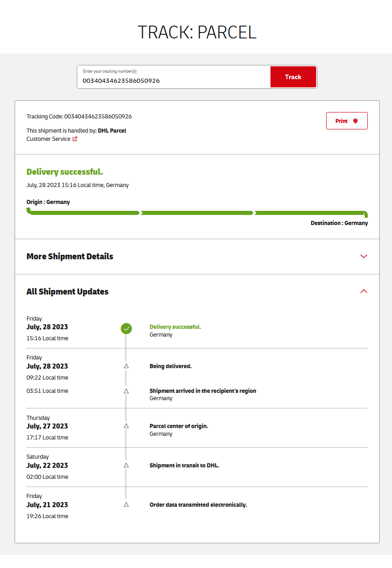This screenshot has width=392, height=568.
Task: Open the Customer Service link
Action: (48, 139)
